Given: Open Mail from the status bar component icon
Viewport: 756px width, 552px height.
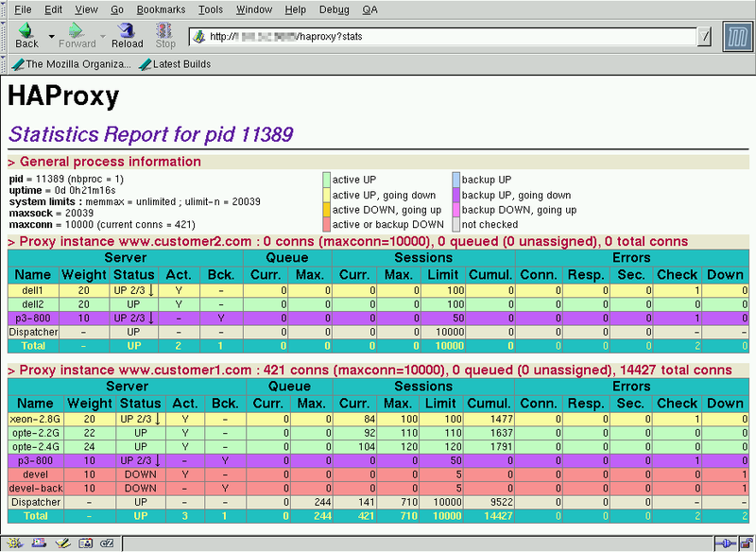Looking at the screenshot, I should coord(39,543).
